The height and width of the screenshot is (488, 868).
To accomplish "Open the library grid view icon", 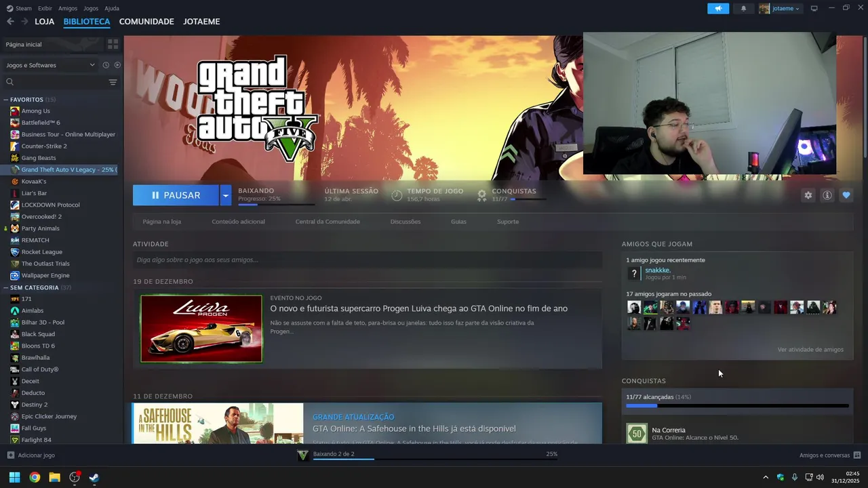I will (113, 44).
